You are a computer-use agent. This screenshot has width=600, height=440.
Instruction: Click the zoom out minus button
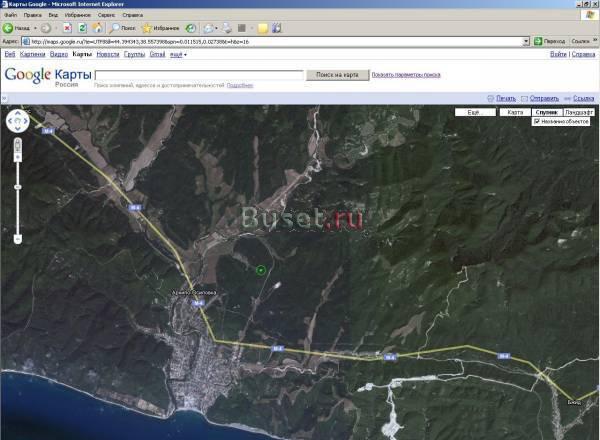click(x=18, y=240)
